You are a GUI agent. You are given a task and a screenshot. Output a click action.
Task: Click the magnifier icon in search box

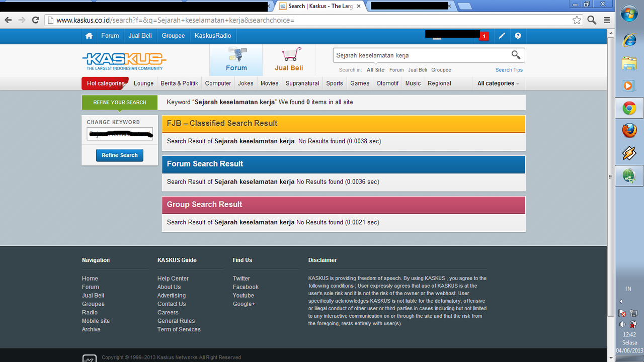pyautogui.click(x=516, y=55)
